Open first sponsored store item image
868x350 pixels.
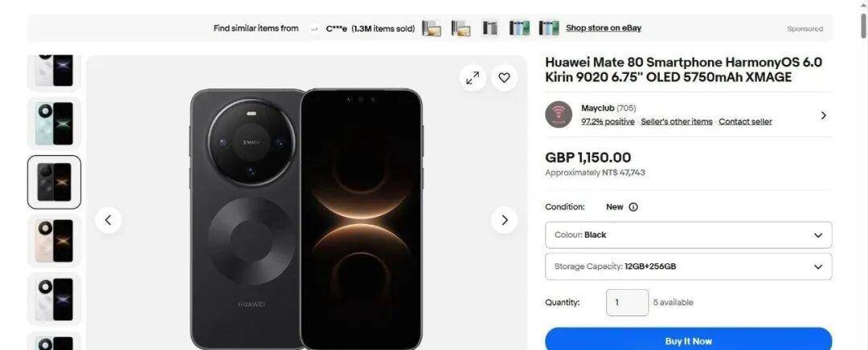[x=432, y=28]
